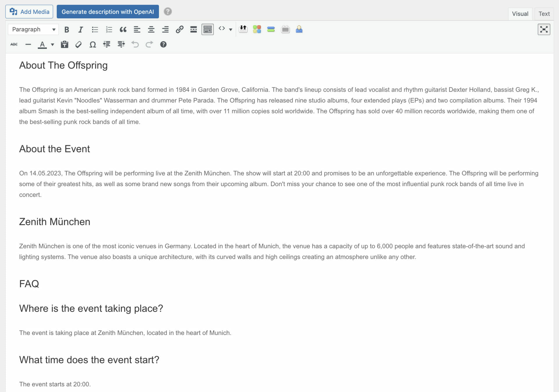Screen dimensions: 559x392
Task: Open the text color dropdown arrow
Action: pyautogui.click(x=52, y=44)
